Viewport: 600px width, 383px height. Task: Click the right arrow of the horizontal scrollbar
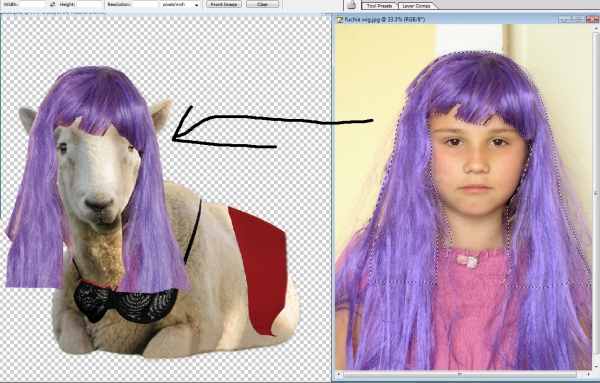click(587, 374)
